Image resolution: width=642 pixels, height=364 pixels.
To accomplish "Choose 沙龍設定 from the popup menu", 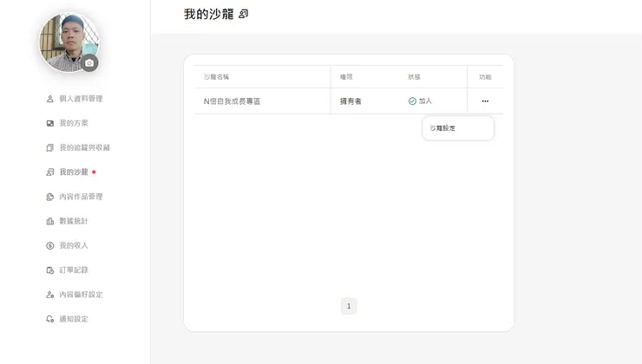I will click(442, 128).
